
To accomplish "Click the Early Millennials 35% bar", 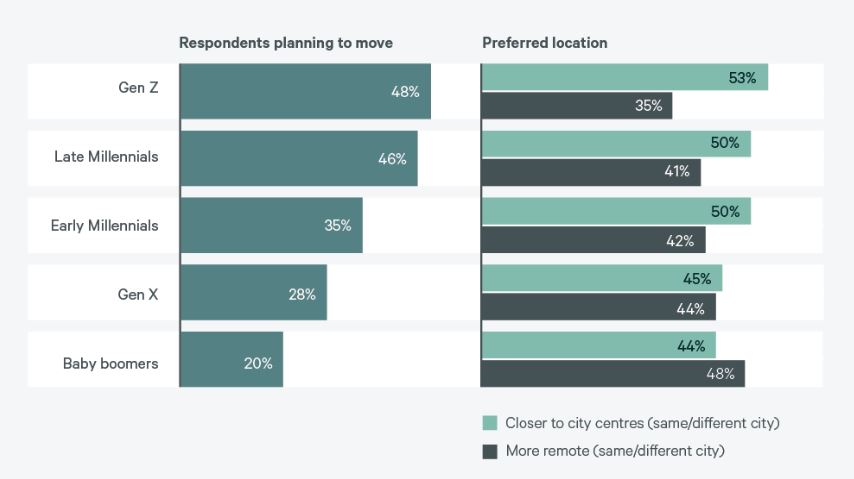I will pos(271,225).
